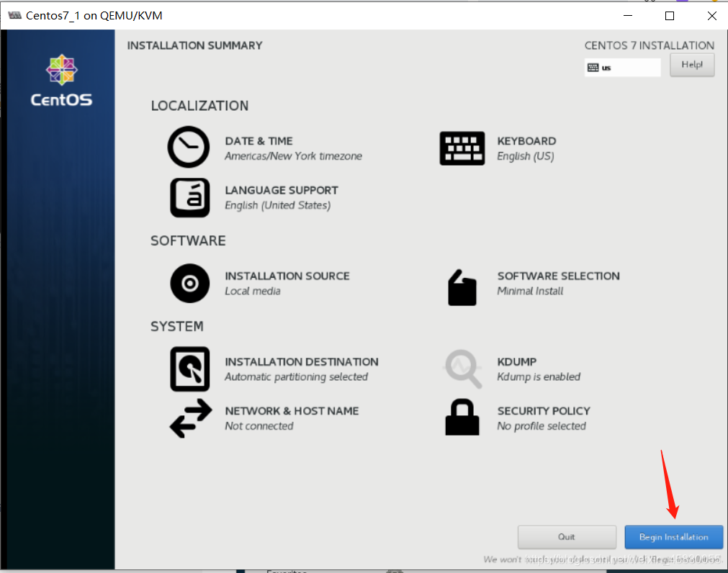Click the 'INSTALLATION SUMMARY' heading
This screenshot has width=728, height=573.
coord(194,45)
